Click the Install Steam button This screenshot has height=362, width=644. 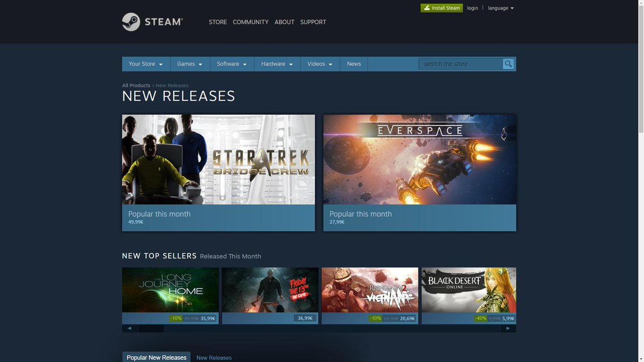(442, 8)
